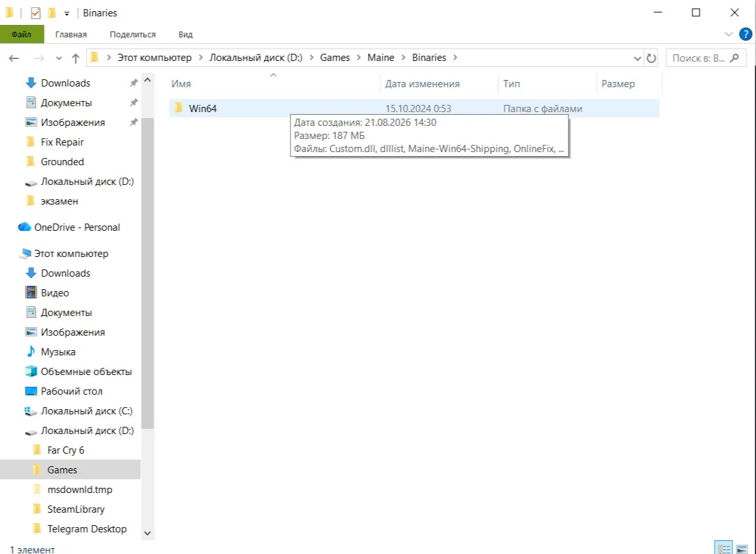Screen dimensions: 756x554
Task: Open the Файл ribbon tab
Action: click(x=22, y=34)
